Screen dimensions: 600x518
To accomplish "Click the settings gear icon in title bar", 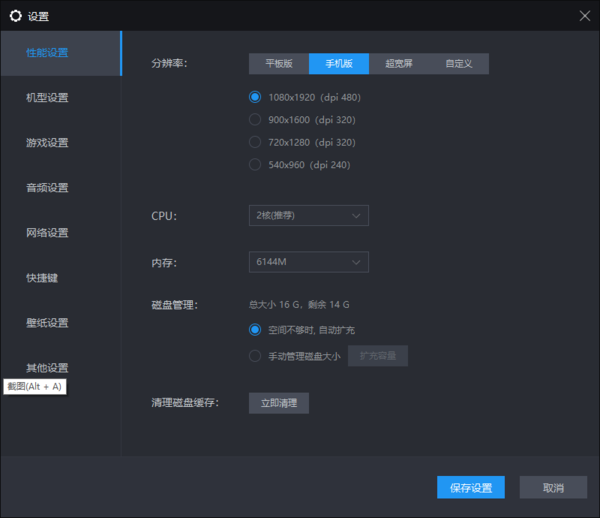I will (15, 16).
